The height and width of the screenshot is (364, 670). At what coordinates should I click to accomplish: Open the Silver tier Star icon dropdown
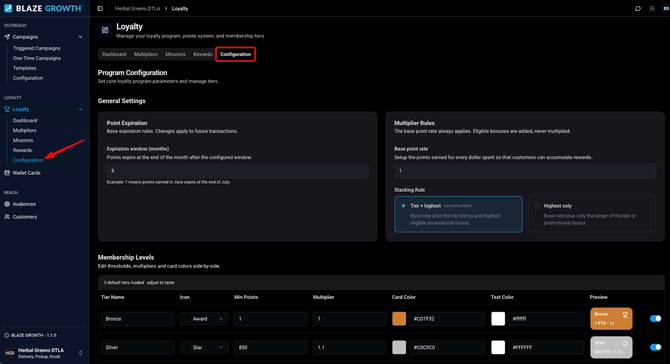pyautogui.click(x=204, y=347)
